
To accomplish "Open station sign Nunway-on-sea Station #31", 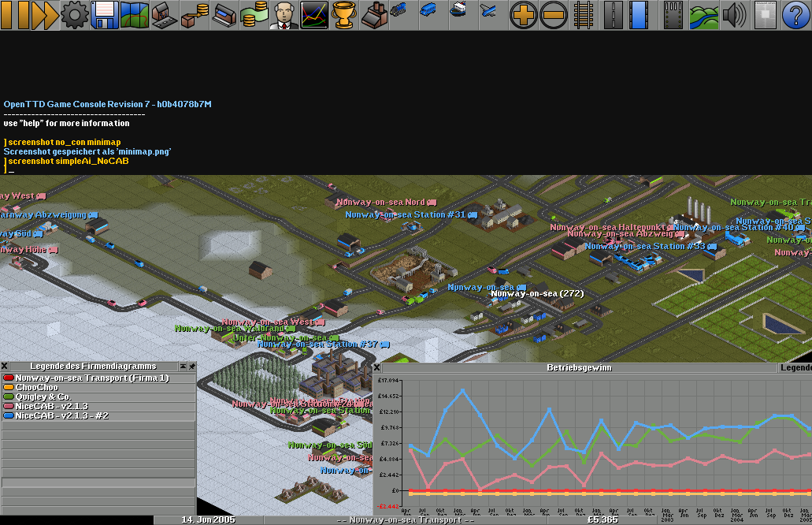I will click(x=411, y=214).
